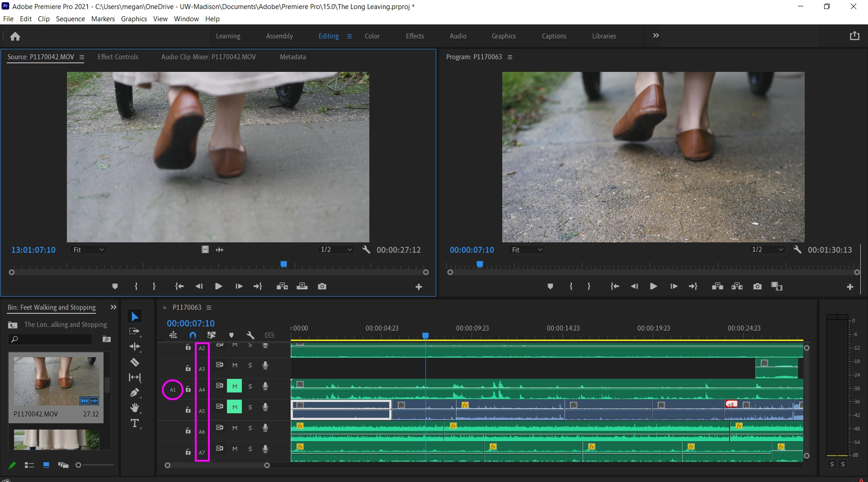Unmute audio track A4
The image size is (868, 482).
pyautogui.click(x=234, y=386)
